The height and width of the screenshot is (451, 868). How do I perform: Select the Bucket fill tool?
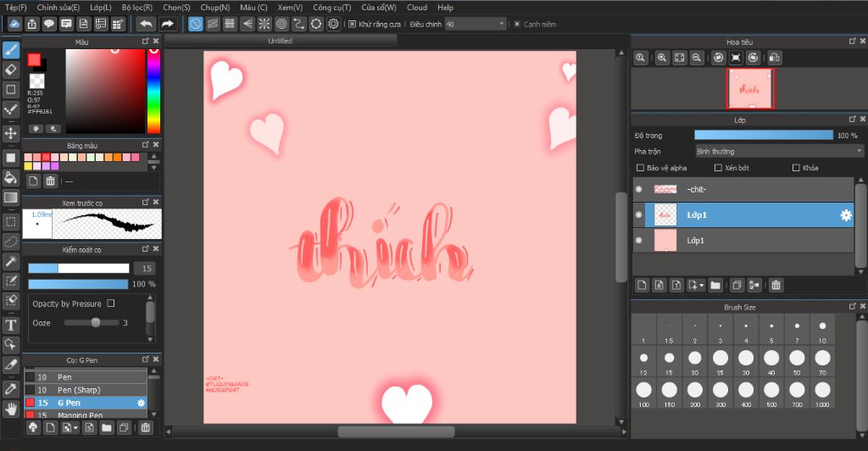point(11,177)
